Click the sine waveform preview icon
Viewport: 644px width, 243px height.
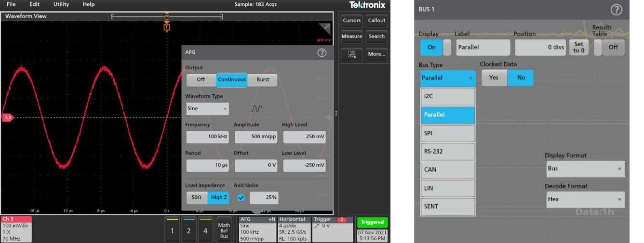(256, 109)
